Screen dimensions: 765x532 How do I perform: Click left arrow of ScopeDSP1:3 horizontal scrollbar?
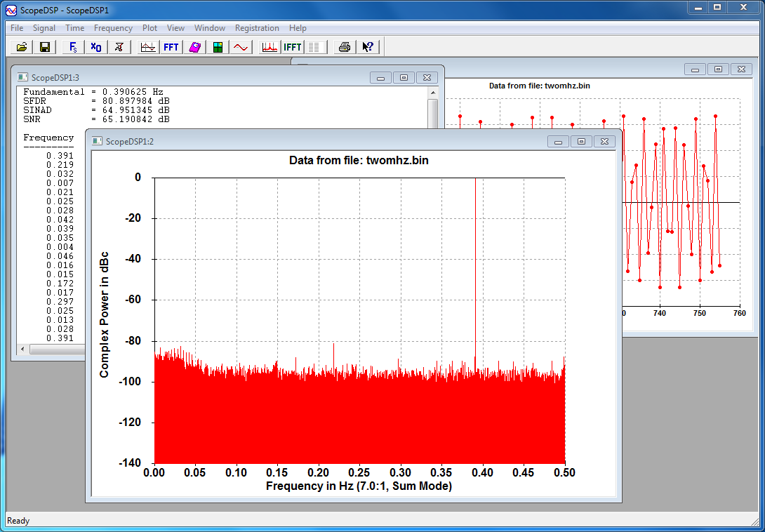[x=22, y=349]
